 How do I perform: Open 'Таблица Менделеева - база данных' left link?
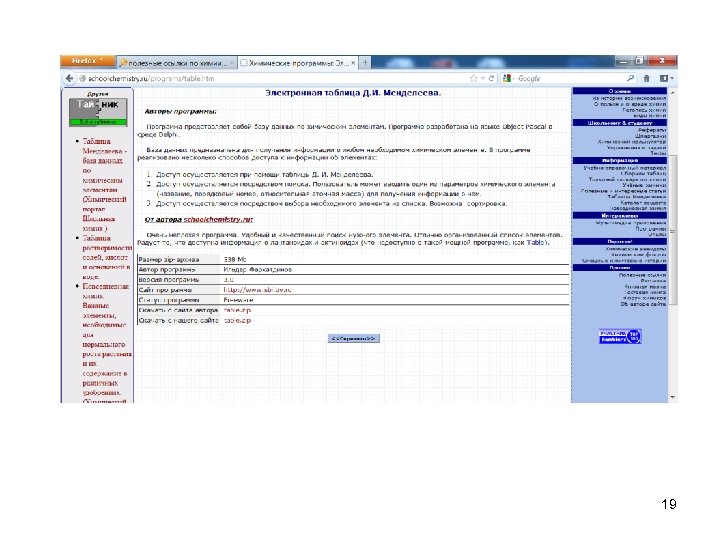pos(104,185)
